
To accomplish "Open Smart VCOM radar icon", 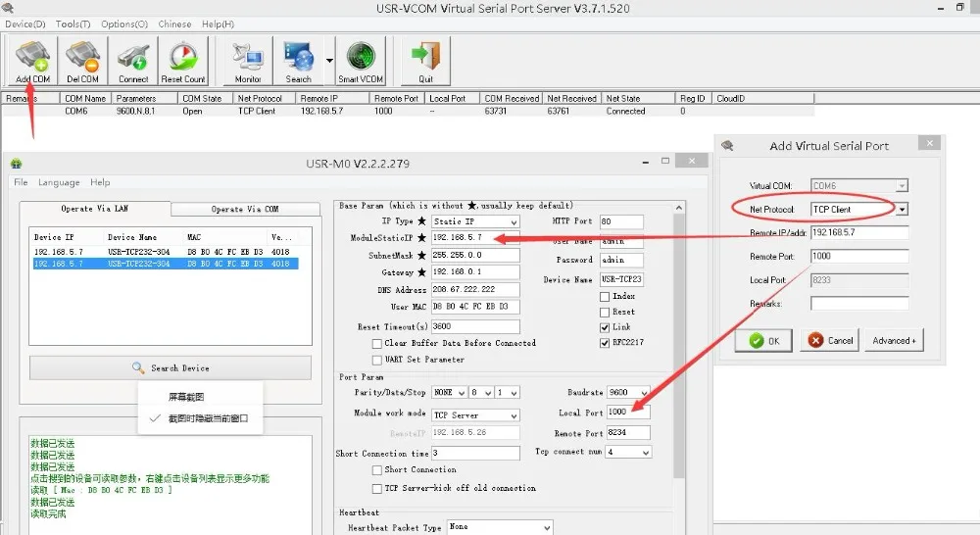I will pos(361,61).
